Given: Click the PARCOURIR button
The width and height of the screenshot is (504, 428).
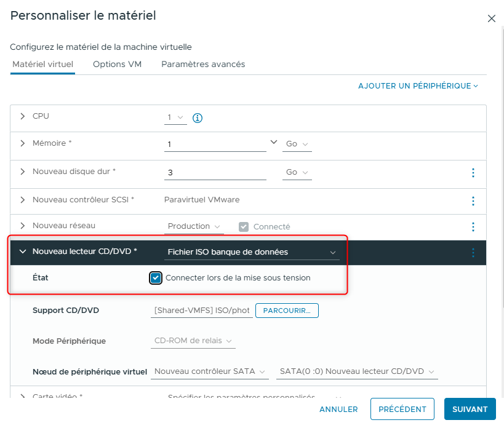Looking at the screenshot, I should [x=287, y=311].
